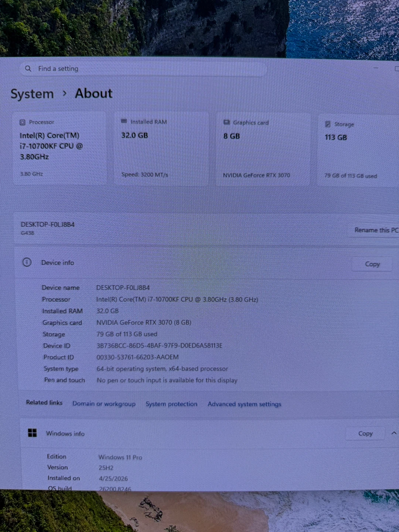Image resolution: width=399 pixels, height=532 pixels.
Task: Select the Windows 11 Pro edition text
Action: (x=120, y=457)
